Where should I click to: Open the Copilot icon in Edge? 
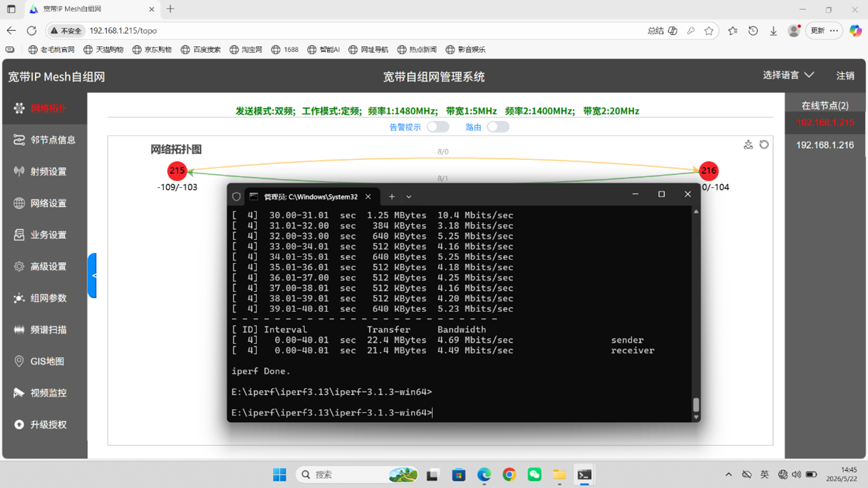point(856,31)
